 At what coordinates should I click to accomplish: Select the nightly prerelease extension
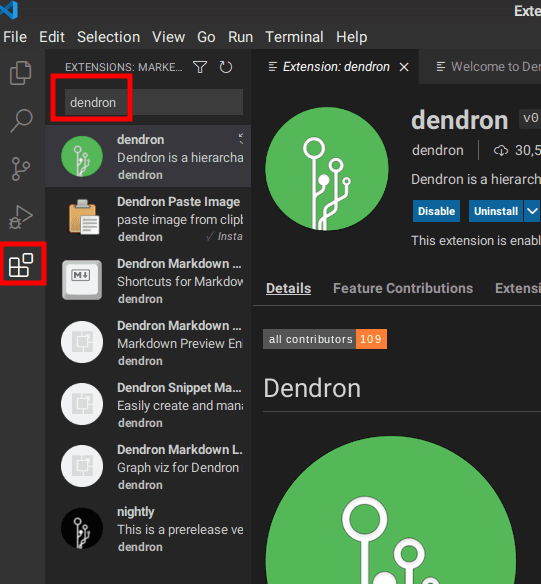148,529
